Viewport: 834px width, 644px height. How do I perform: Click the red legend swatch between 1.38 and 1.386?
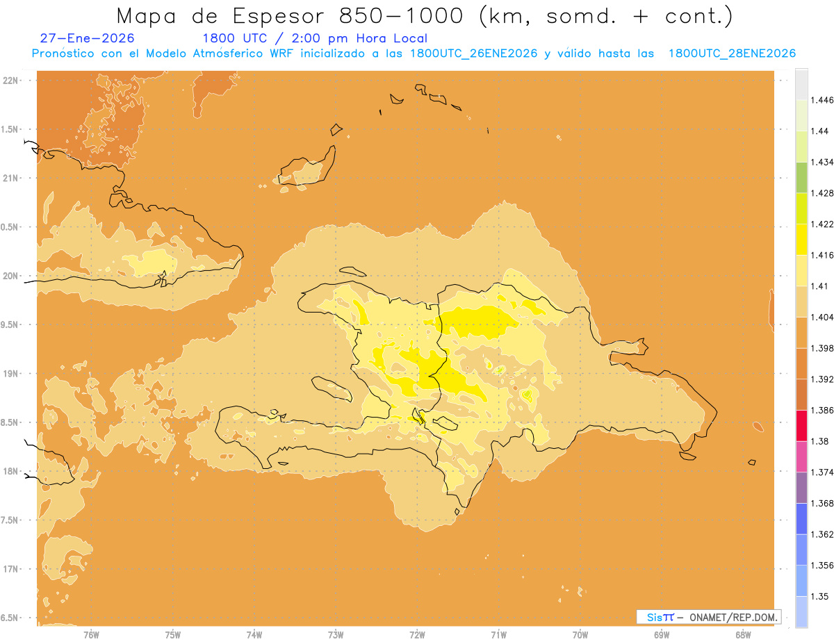click(801, 426)
